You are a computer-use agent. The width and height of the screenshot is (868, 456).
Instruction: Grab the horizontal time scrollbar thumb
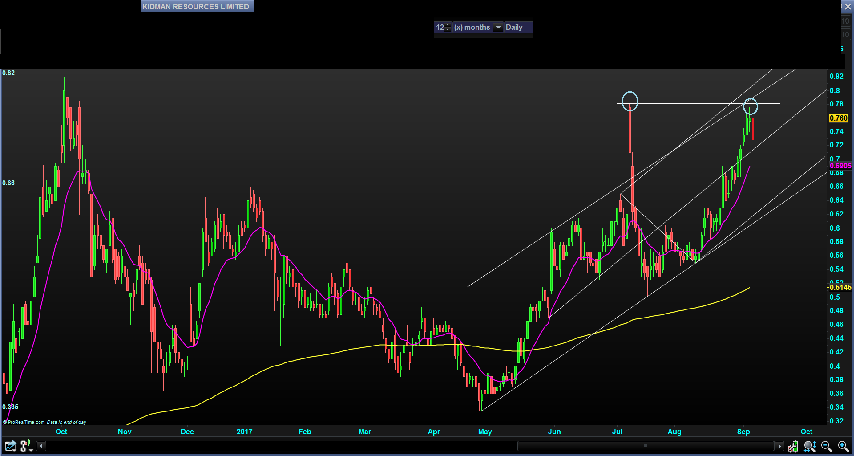[646, 446]
